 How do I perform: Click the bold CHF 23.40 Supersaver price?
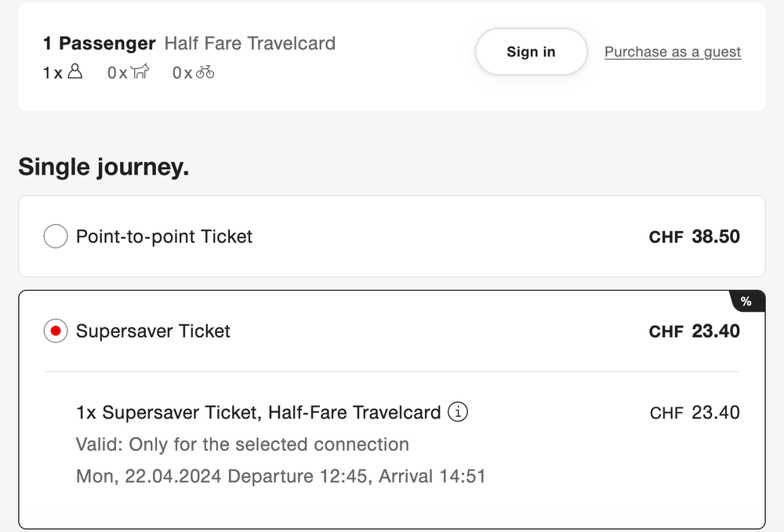pos(695,331)
